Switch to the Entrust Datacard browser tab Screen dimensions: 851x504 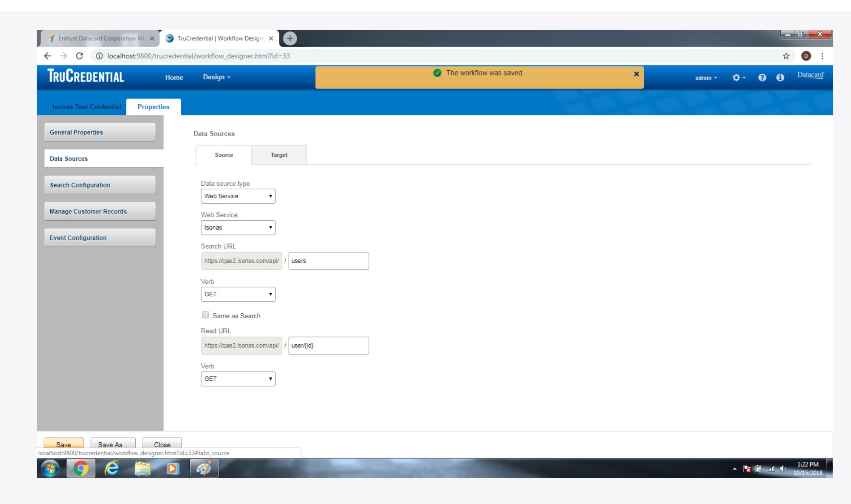tap(99, 38)
